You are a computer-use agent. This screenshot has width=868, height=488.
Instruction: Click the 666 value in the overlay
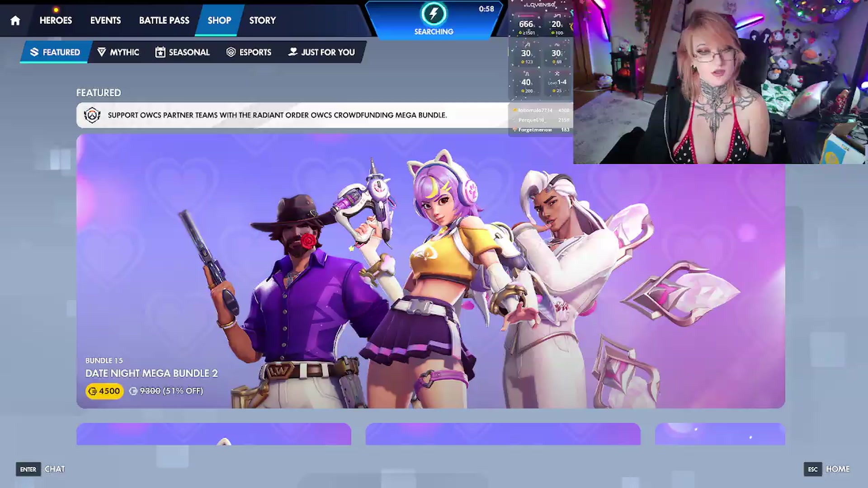(526, 24)
